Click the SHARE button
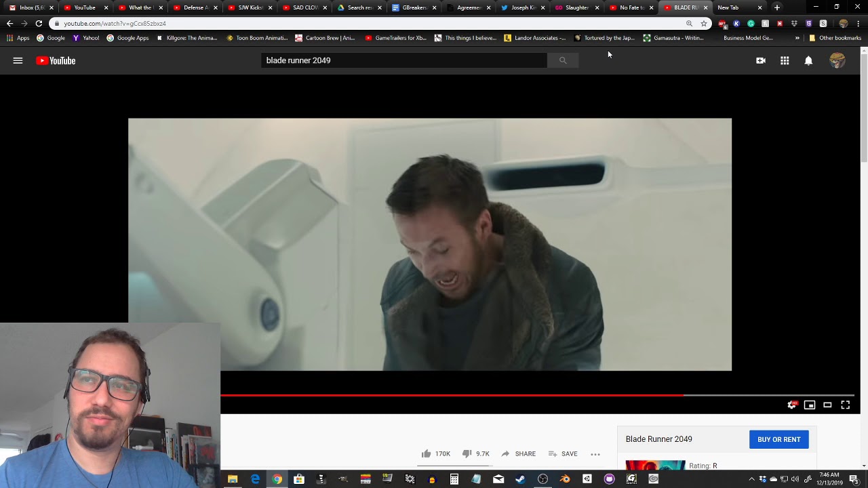This screenshot has height=488, width=868. pos(519,453)
